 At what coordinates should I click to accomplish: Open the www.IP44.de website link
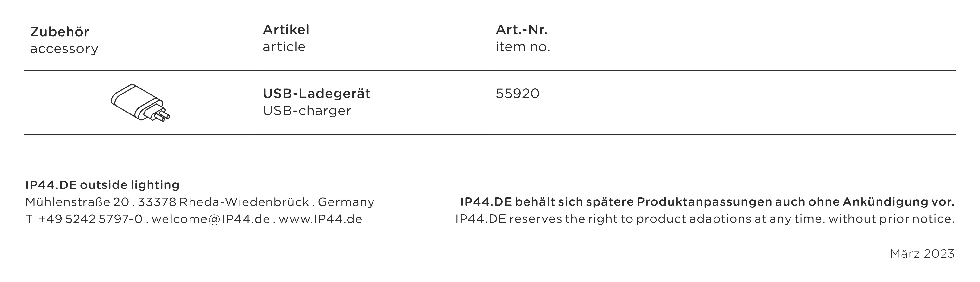coord(320,219)
